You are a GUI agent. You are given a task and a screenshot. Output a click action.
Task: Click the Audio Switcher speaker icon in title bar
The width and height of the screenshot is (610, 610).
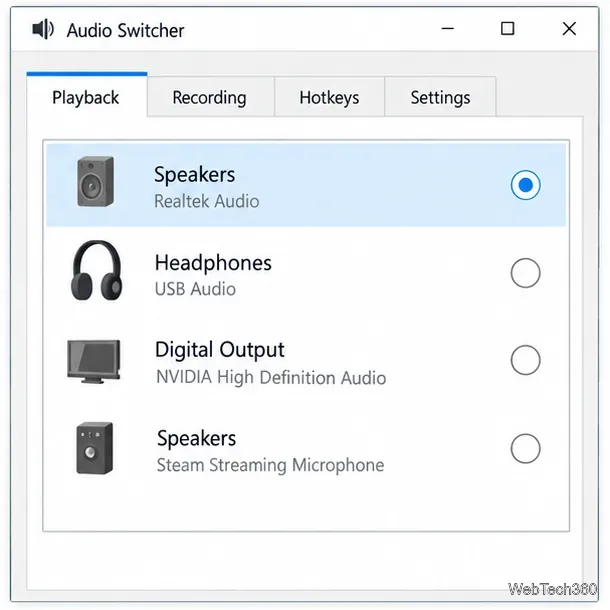(43, 29)
